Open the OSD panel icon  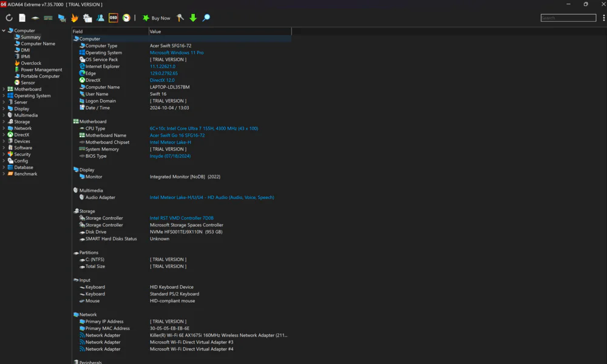tap(113, 18)
